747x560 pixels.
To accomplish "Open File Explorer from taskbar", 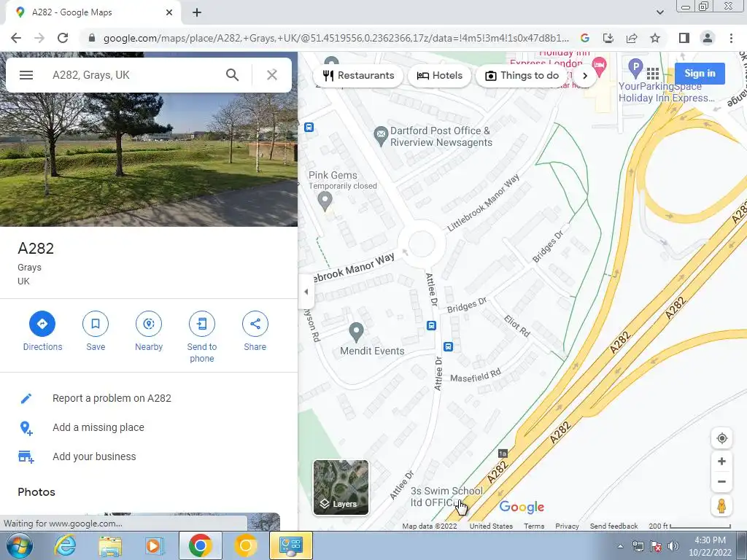I will point(110,545).
